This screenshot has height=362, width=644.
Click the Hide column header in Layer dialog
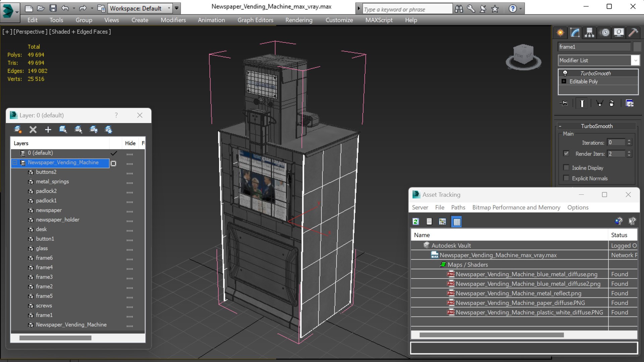[130, 143]
